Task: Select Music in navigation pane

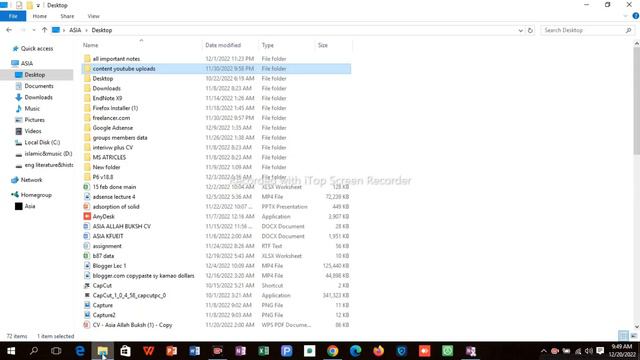Action: (32, 109)
